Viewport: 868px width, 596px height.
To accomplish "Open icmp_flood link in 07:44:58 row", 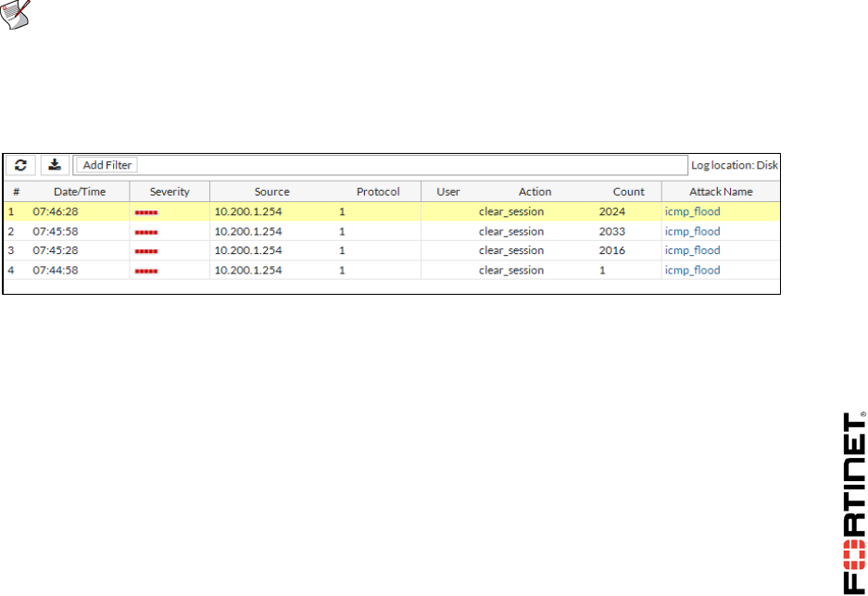I will pyautogui.click(x=693, y=271).
